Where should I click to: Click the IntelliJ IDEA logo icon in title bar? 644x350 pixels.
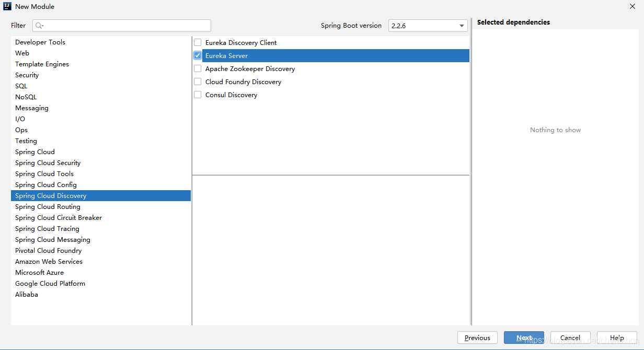click(7, 6)
